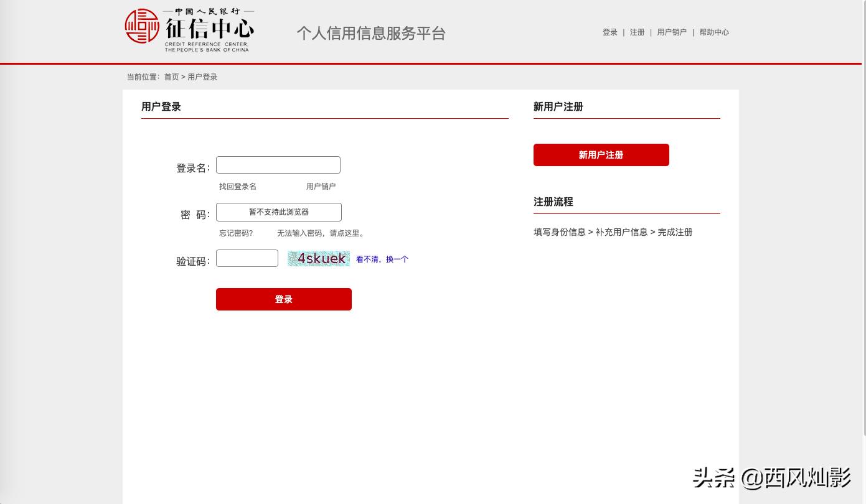
Task: Click the 新用户注册 button
Action: pos(601,155)
